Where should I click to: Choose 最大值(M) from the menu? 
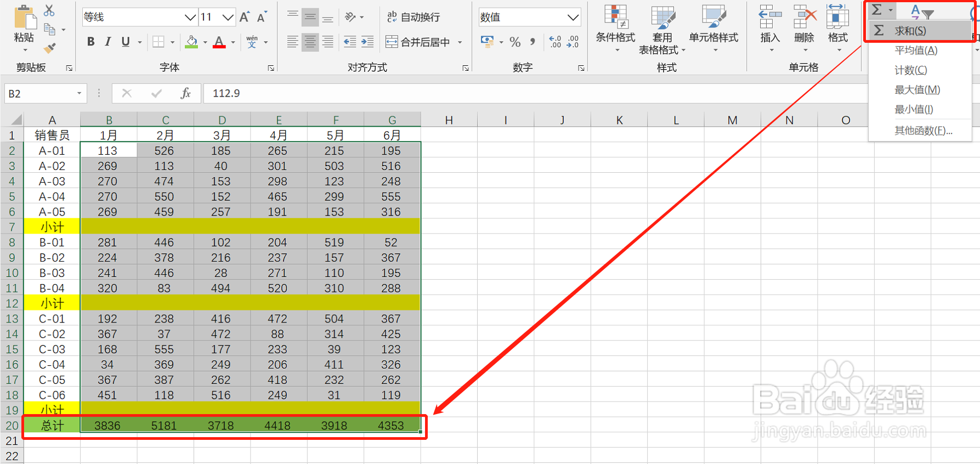[920, 90]
